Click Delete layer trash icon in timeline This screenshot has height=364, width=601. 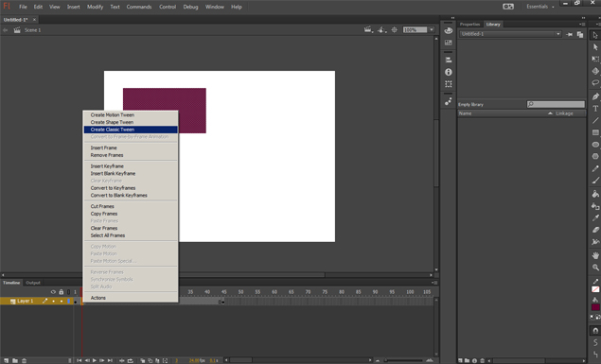pyautogui.click(x=25, y=360)
